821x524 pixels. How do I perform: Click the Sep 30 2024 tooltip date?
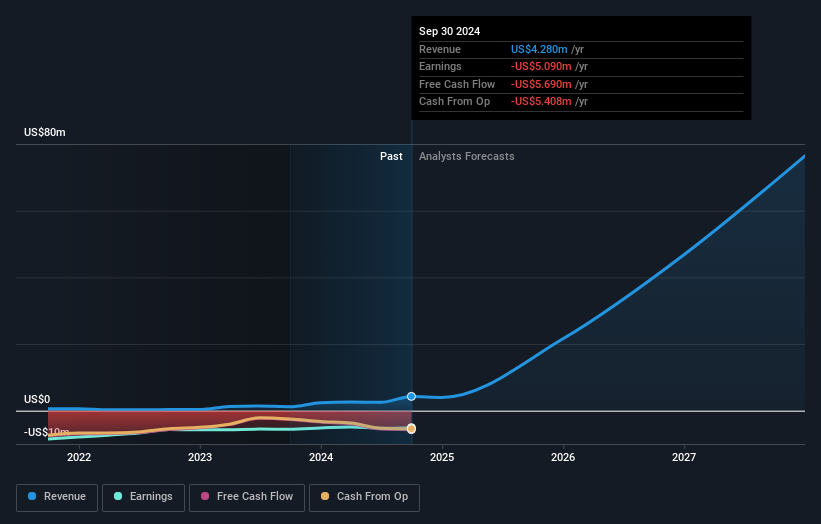tap(449, 31)
